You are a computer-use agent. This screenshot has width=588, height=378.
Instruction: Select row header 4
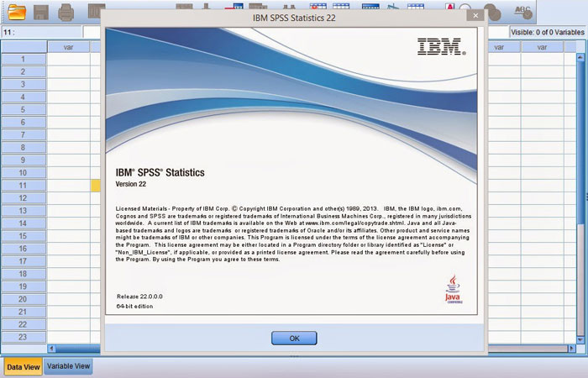pyautogui.click(x=24, y=97)
